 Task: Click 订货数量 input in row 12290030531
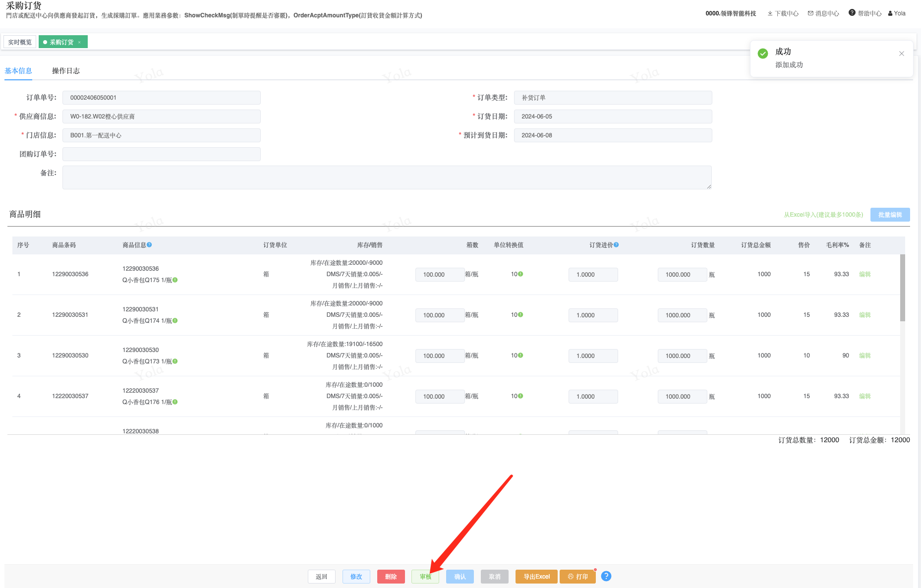click(683, 315)
